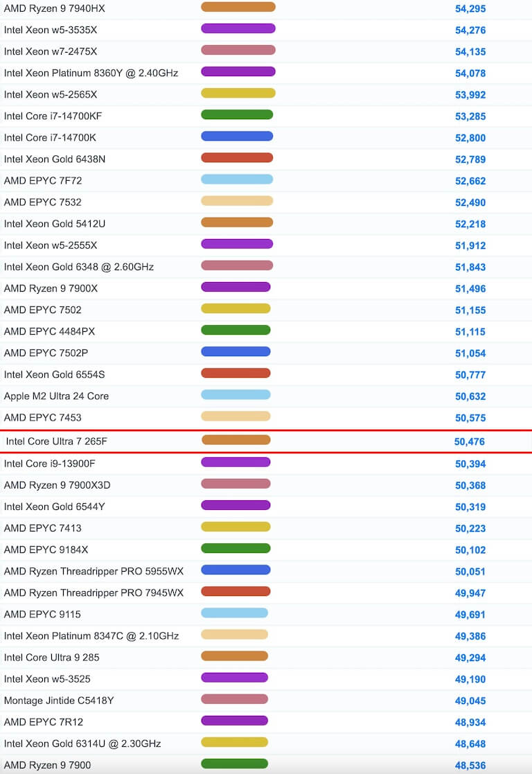Select Intel Xeon Gold 5412U name
Screen dimensions: 532x774
(x=55, y=224)
